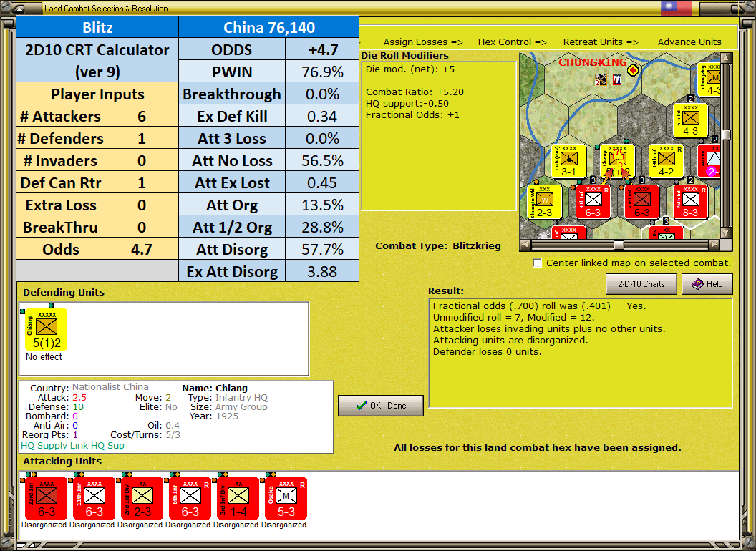Click map scroll right arrow
Screen dimensions: 756x551
pos(714,245)
